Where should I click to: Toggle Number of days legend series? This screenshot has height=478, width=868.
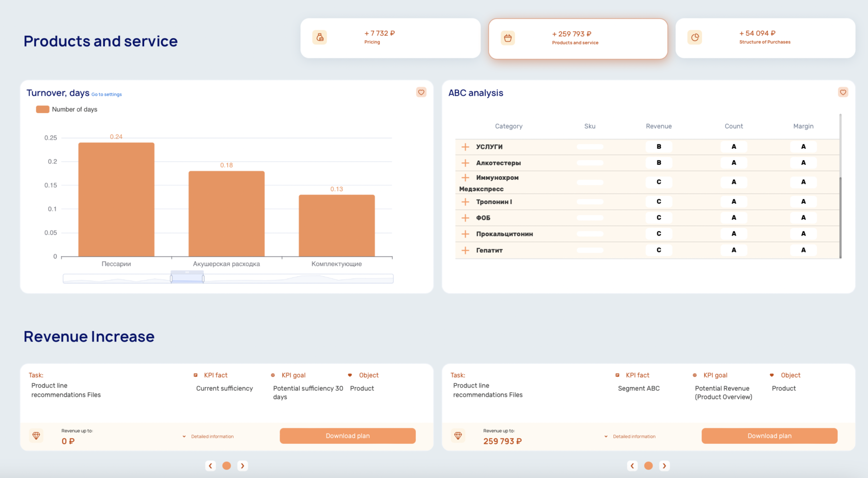(67, 110)
